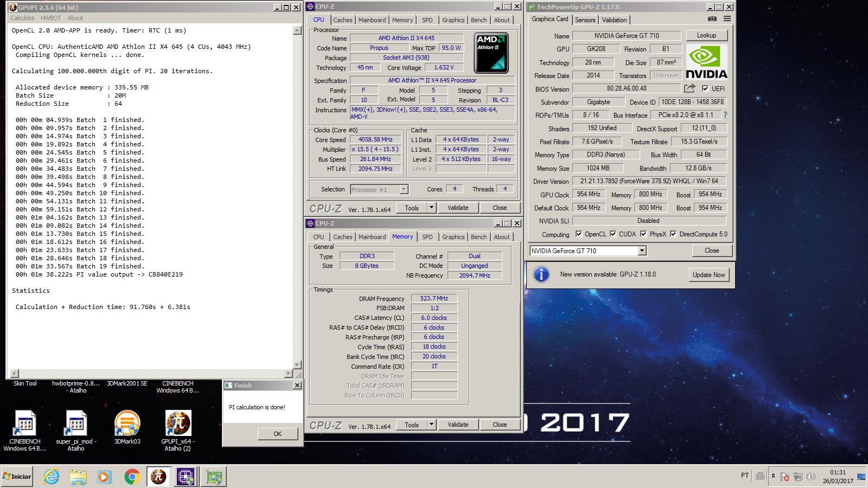Close the Finish dialog with X

pyautogui.click(x=297, y=385)
